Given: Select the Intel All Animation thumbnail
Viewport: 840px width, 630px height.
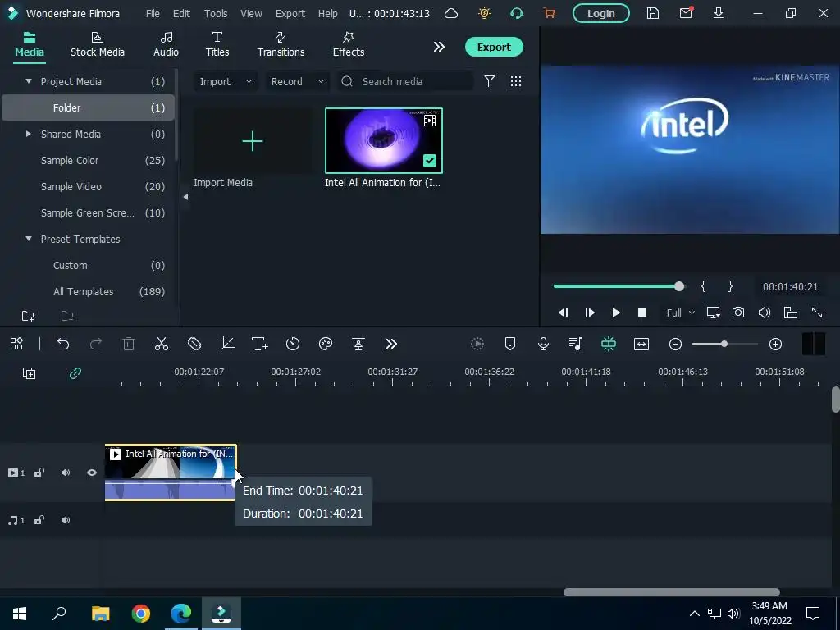Looking at the screenshot, I should (x=384, y=140).
